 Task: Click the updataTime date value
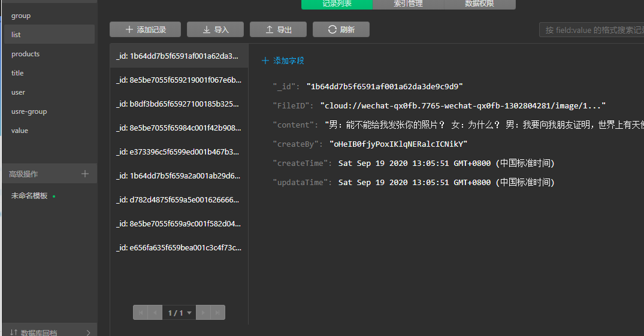pos(446,183)
